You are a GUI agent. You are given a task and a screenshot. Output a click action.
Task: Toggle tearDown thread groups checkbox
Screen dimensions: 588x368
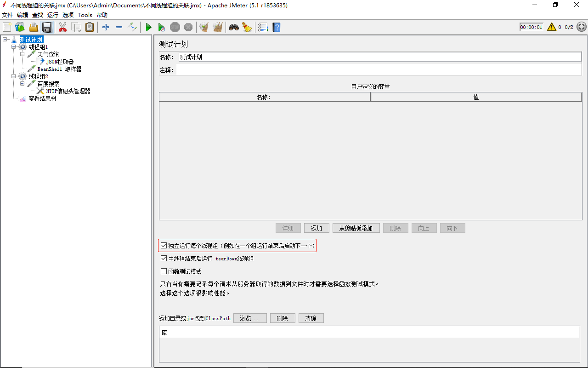click(x=164, y=259)
